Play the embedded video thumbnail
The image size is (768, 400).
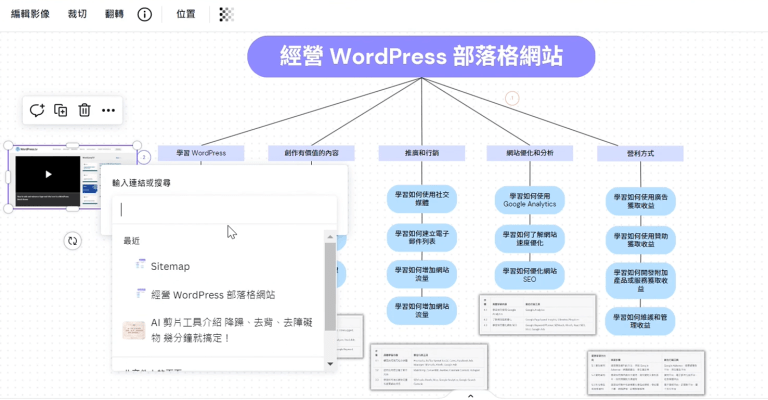(48, 174)
